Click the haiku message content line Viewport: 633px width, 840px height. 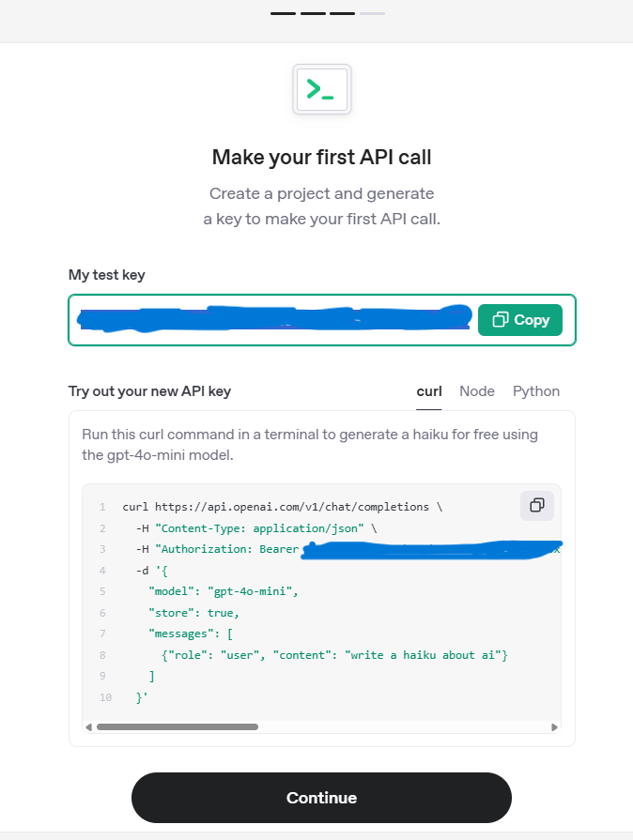pos(334,655)
